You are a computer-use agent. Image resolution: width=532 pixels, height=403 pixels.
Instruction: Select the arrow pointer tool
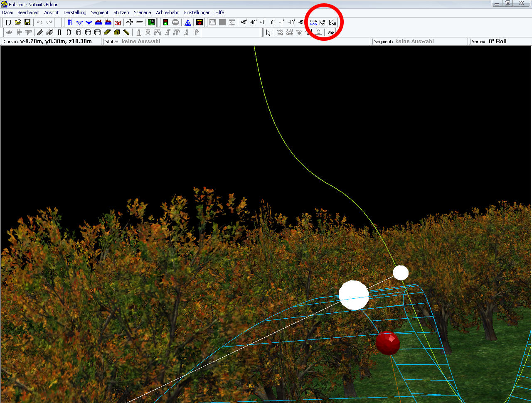[268, 32]
